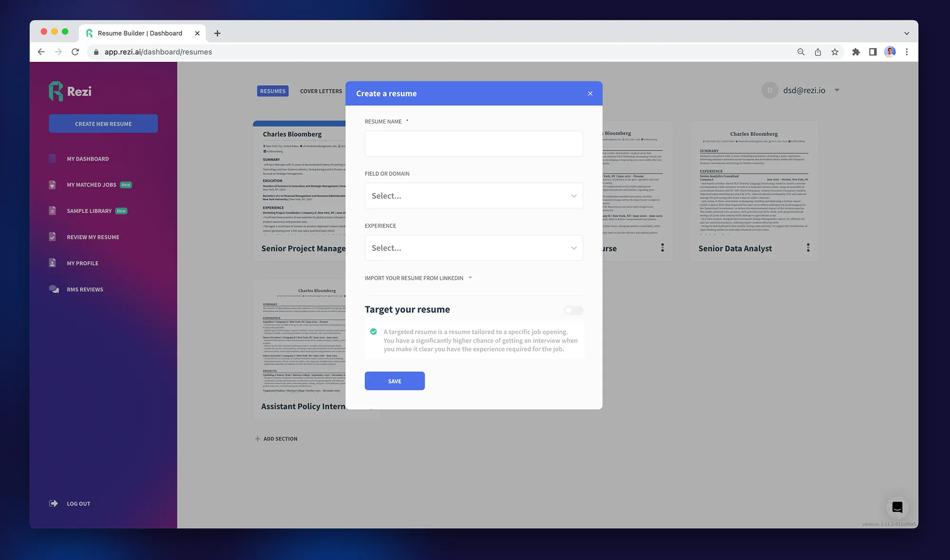The height and width of the screenshot is (560, 950).
Task: Go forward in browser history
Action: tap(58, 52)
